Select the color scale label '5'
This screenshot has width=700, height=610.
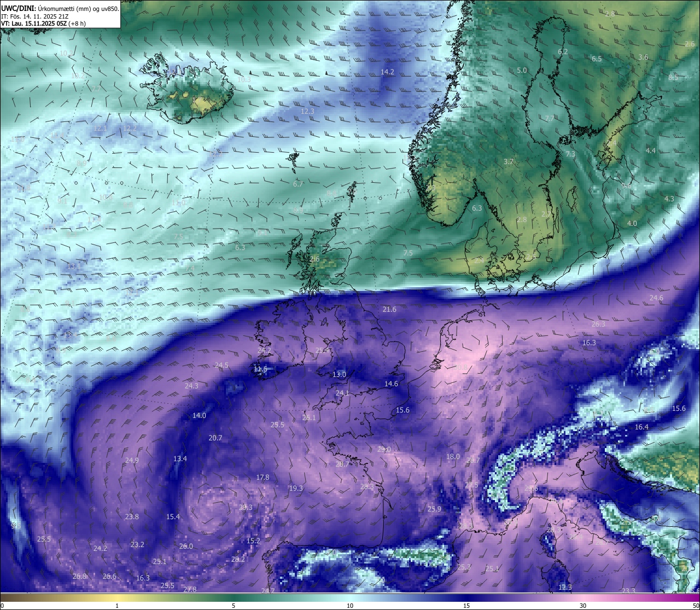(234, 606)
